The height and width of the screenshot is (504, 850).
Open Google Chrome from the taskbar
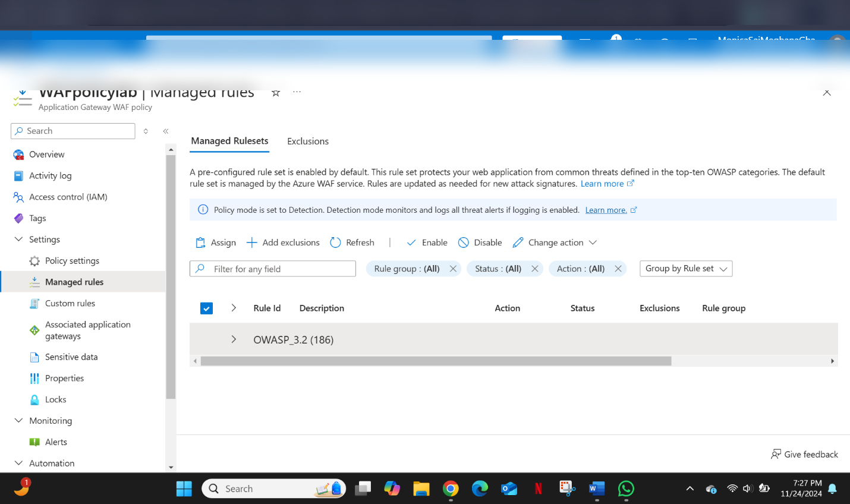coord(451,489)
